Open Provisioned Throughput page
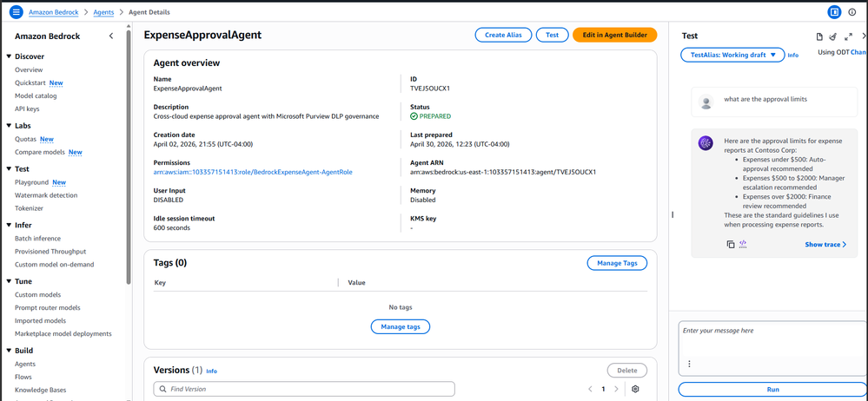This screenshot has height=401, width=868. click(50, 251)
